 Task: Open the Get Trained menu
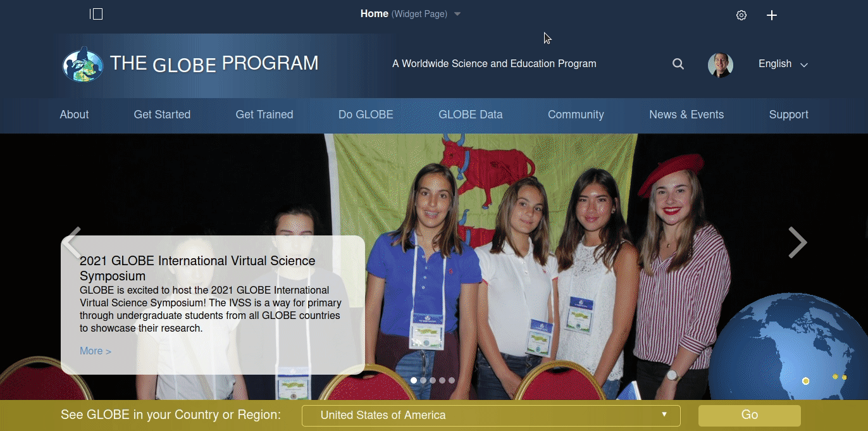click(264, 115)
